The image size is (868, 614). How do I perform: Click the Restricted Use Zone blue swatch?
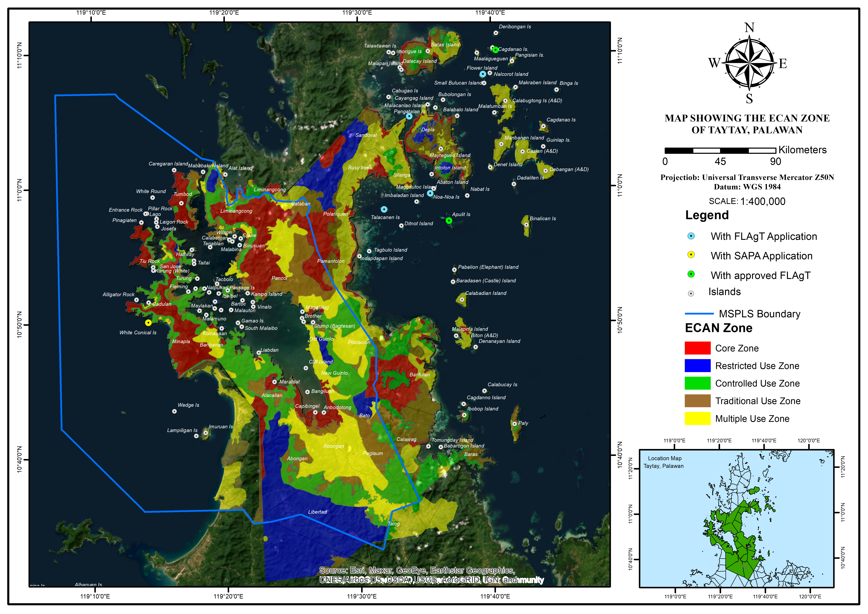698,366
